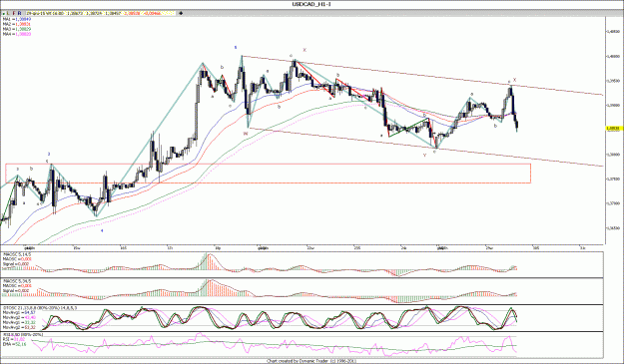Click the blue wave 3 label near the left peak
Viewport: 624px width, 364px height.
(49, 154)
